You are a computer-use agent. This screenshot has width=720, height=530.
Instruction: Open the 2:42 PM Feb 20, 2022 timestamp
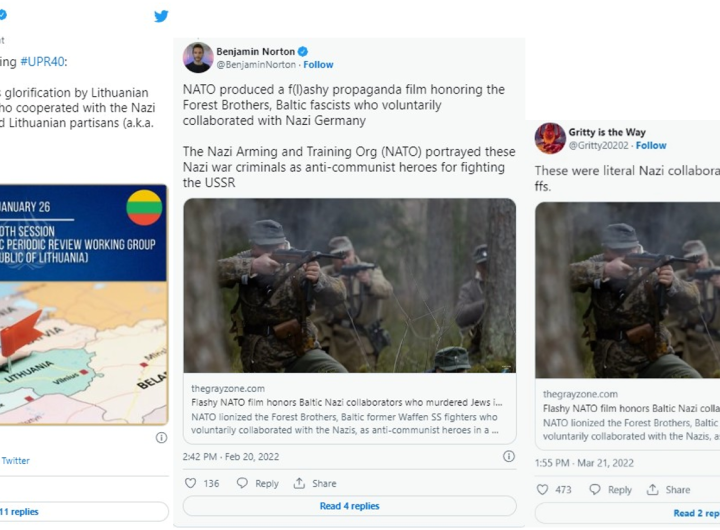[232, 456]
